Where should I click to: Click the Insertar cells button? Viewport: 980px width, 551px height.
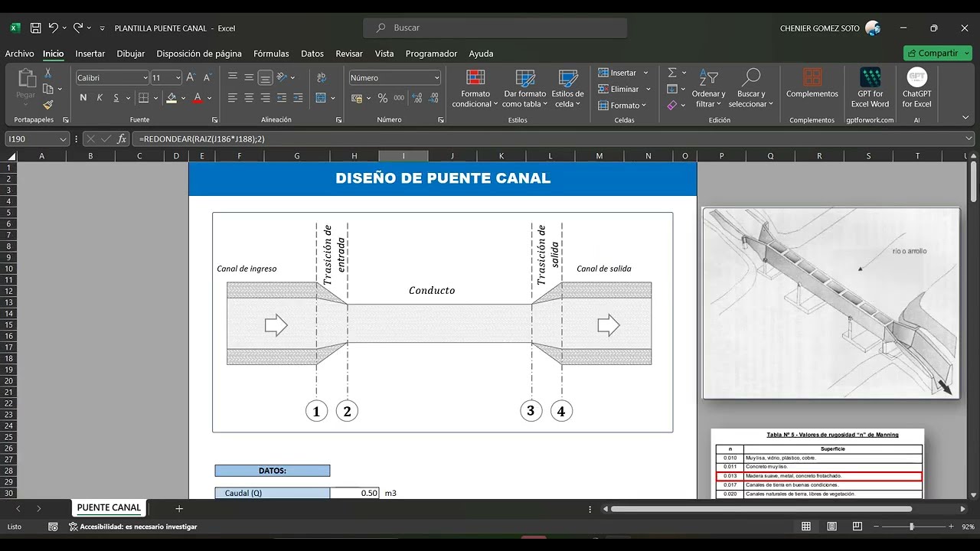click(x=623, y=73)
